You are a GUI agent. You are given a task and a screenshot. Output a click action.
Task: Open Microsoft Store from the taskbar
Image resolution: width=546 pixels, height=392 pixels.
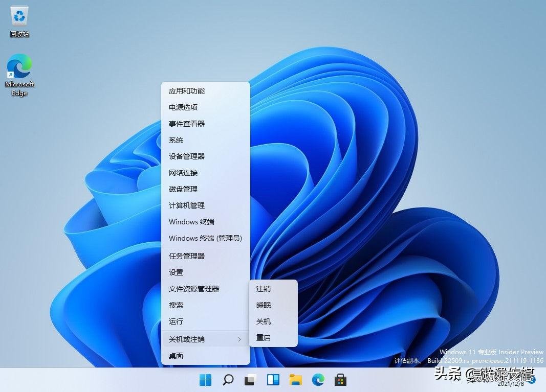tap(341, 380)
